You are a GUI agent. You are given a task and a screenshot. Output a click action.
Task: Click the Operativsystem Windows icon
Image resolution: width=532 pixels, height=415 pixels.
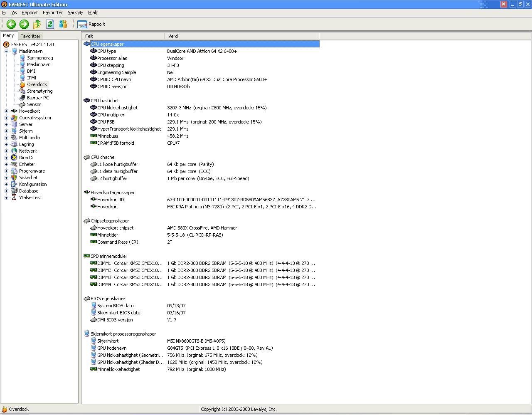tap(14, 118)
